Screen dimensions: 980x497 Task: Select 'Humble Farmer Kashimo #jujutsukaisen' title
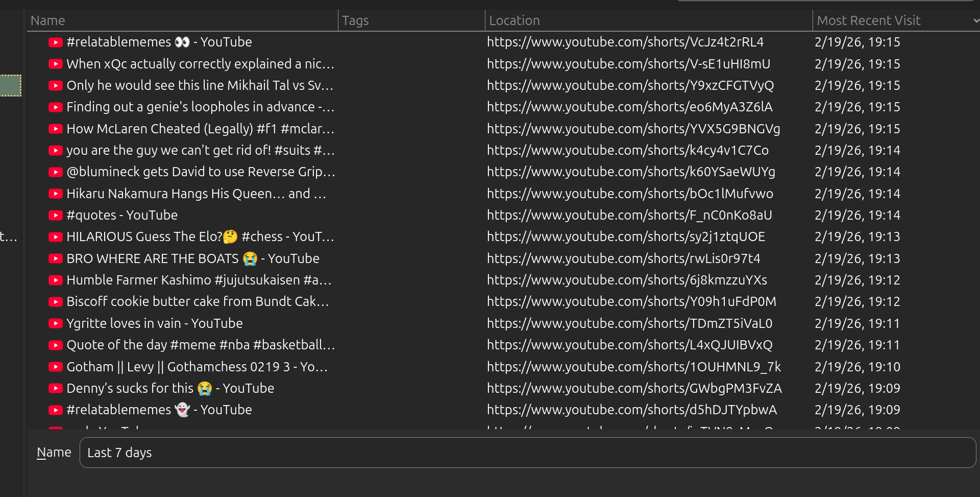(199, 280)
